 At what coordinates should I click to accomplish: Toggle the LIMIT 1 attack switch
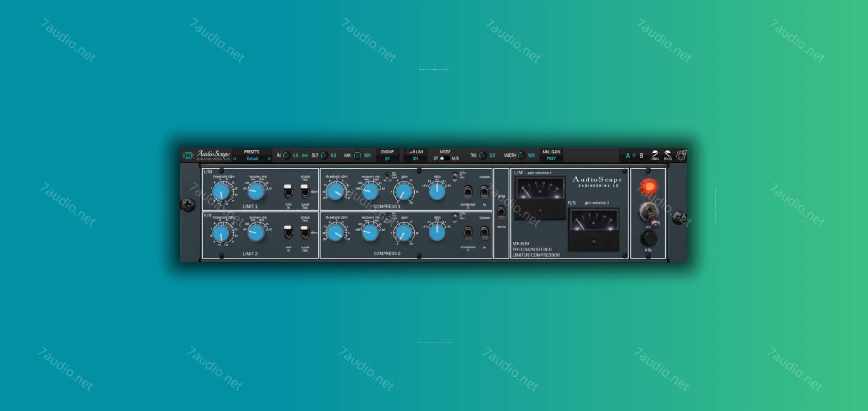[x=305, y=191]
